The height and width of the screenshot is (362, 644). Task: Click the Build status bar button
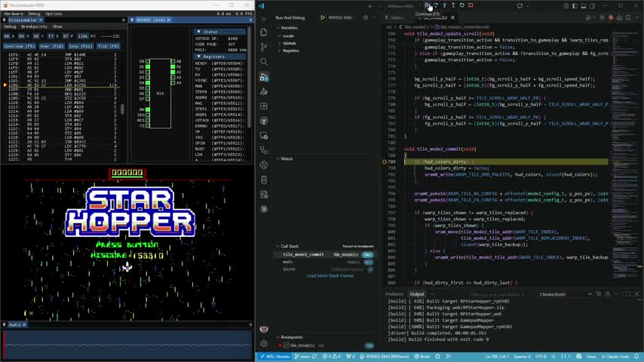[x=422, y=357]
